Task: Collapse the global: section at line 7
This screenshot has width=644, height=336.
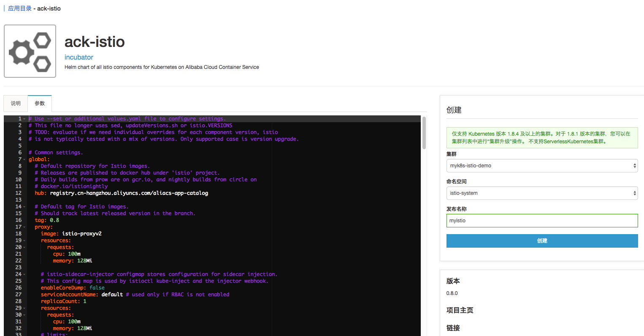Action: [24, 159]
